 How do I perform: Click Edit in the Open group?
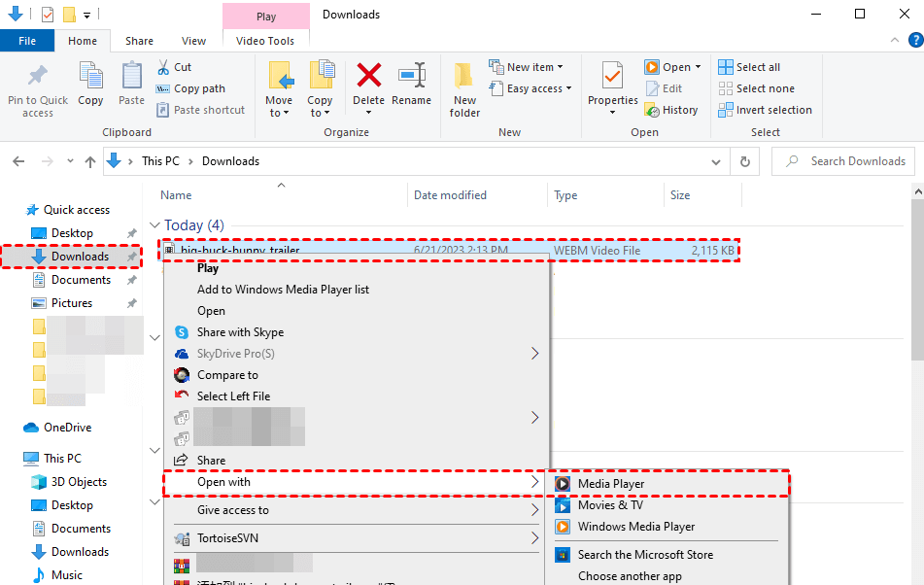pyautogui.click(x=665, y=88)
